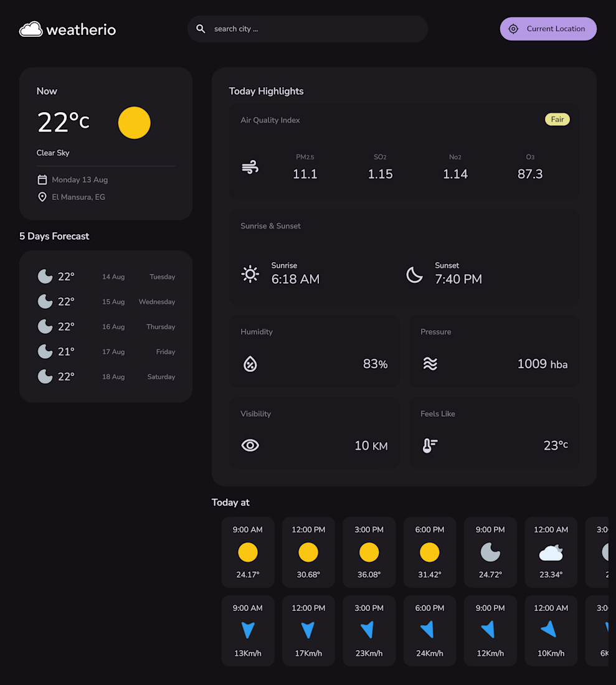Image resolution: width=616 pixels, height=685 pixels.
Task: Click the Wednesday label in forecast
Action: pos(157,301)
